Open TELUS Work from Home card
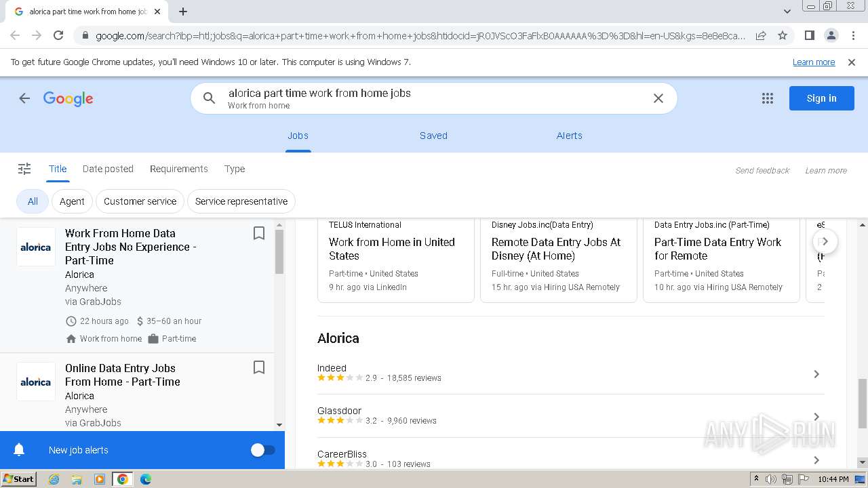 click(395, 260)
